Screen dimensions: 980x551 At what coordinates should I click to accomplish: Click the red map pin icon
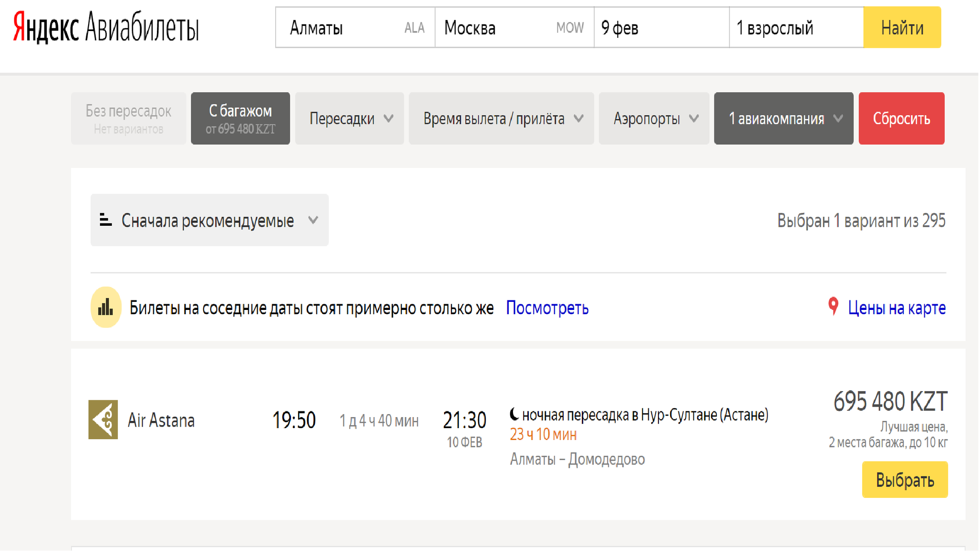coord(833,307)
